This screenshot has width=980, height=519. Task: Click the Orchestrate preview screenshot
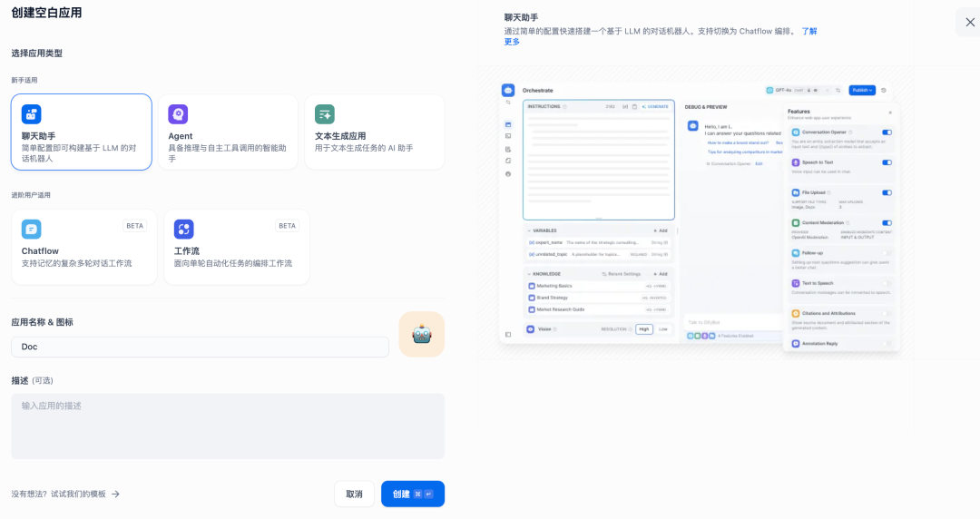pos(700,217)
